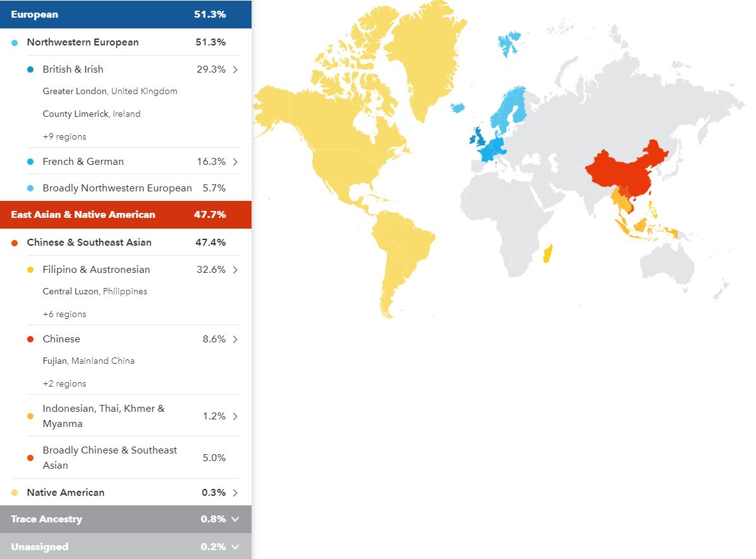
Task: Click the British & Irish blue dot
Action: pyautogui.click(x=30, y=69)
